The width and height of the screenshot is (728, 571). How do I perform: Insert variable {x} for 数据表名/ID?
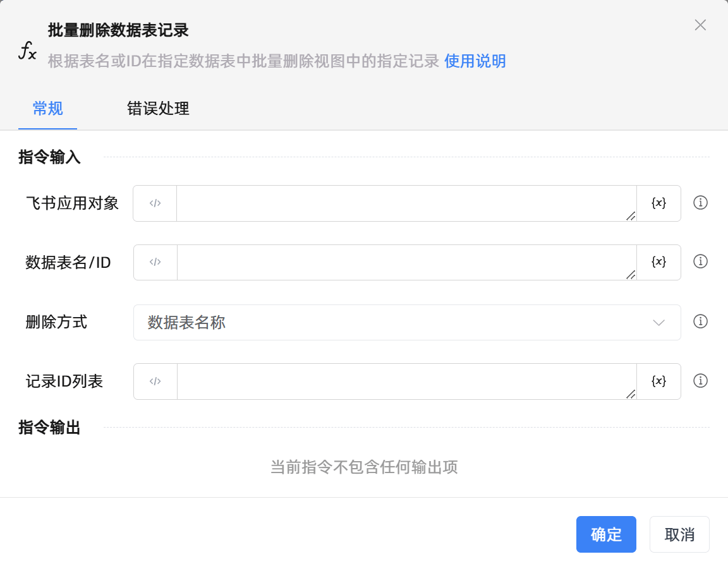[658, 262]
